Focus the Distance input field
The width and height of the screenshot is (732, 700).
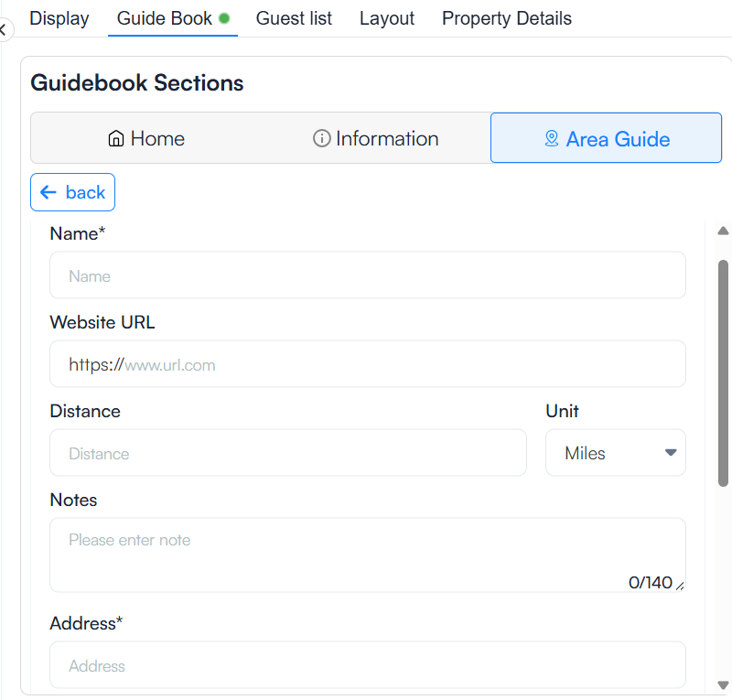pos(288,453)
